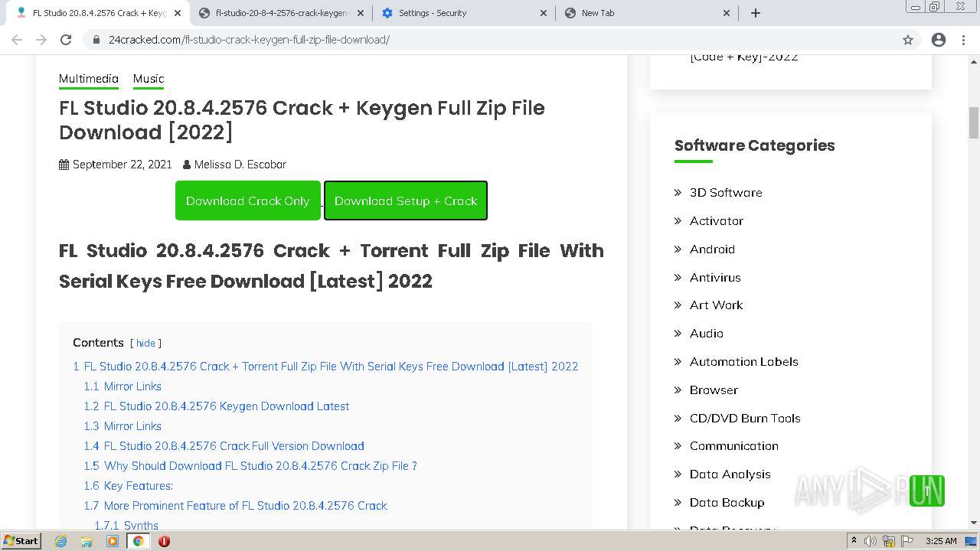Click the September 22, 2021 date link

coord(122,165)
